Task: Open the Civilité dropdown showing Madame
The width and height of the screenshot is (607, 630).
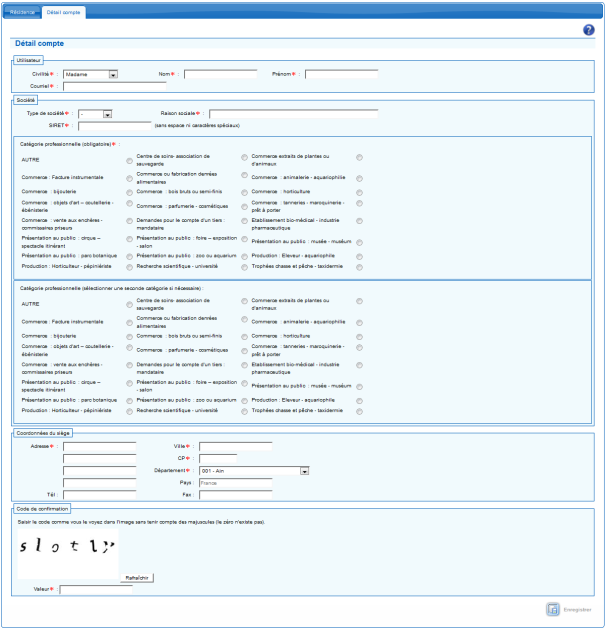Action: [90, 74]
